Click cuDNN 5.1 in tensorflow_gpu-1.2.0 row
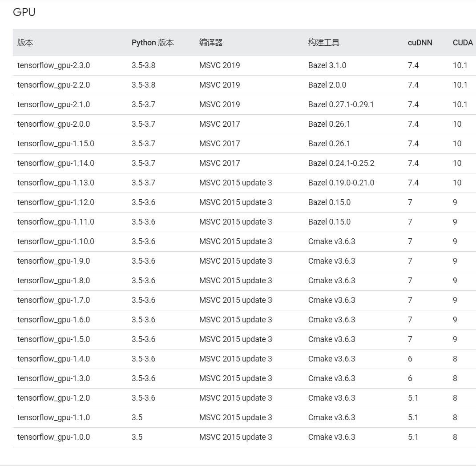 pyautogui.click(x=413, y=398)
